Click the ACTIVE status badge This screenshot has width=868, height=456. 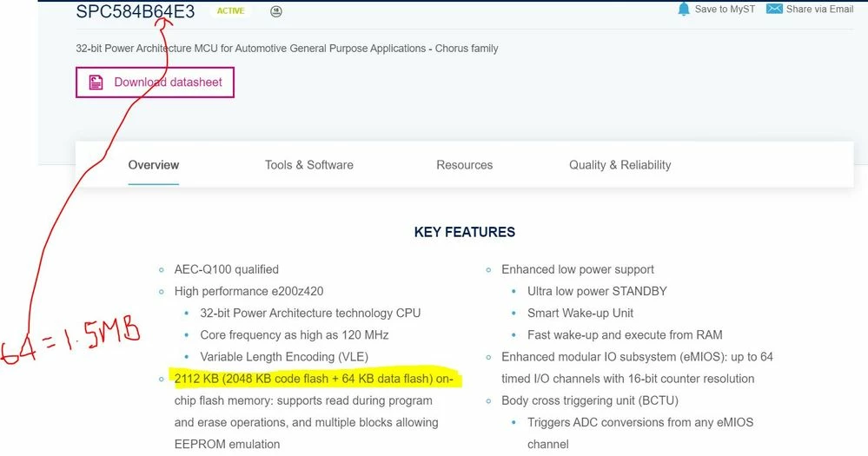click(x=230, y=11)
